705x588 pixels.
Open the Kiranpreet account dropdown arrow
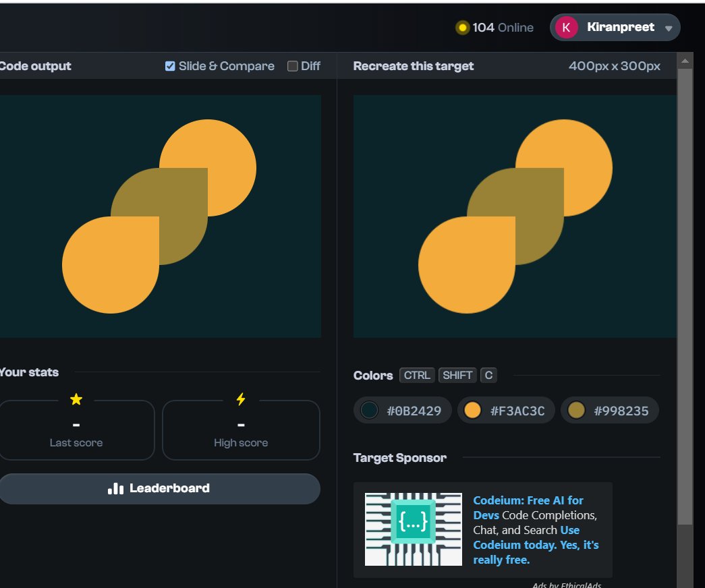pyautogui.click(x=669, y=28)
